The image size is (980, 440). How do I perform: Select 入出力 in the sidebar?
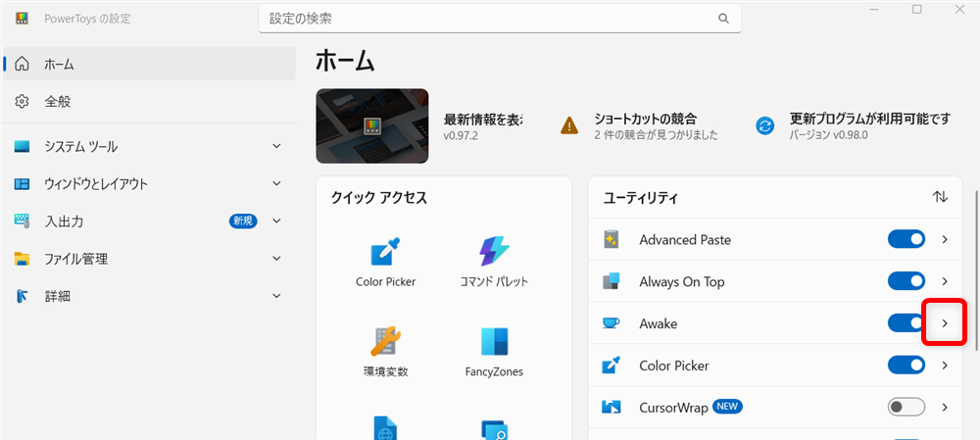(x=149, y=220)
